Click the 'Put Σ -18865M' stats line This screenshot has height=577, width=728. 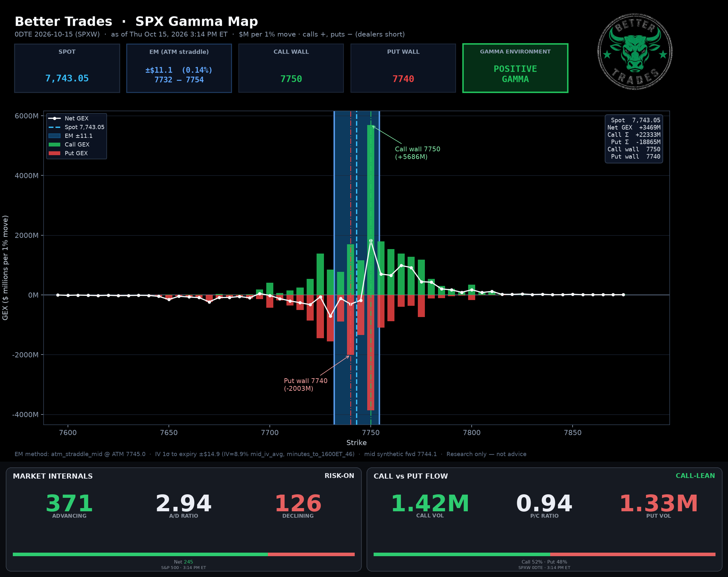(x=635, y=142)
